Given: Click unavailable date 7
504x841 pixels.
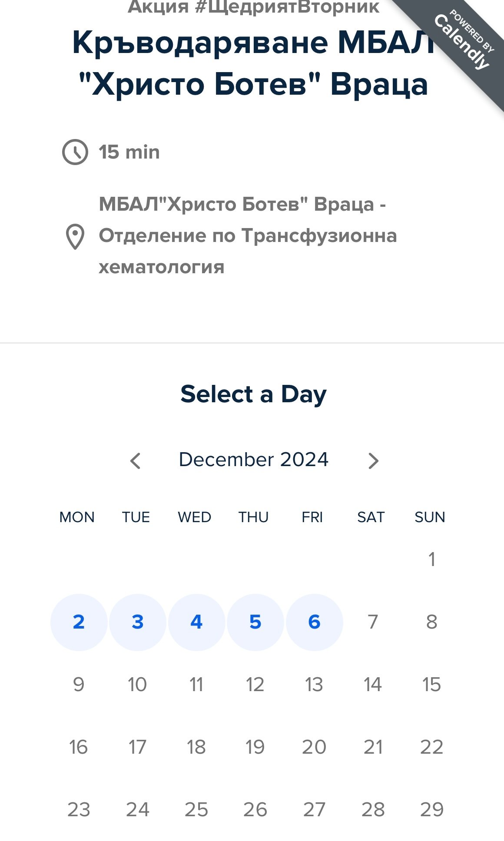Looking at the screenshot, I should (x=373, y=622).
